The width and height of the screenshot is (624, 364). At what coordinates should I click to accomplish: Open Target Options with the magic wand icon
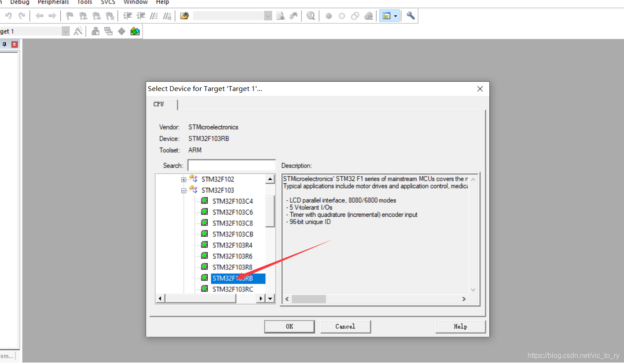[x=78, y=31]
